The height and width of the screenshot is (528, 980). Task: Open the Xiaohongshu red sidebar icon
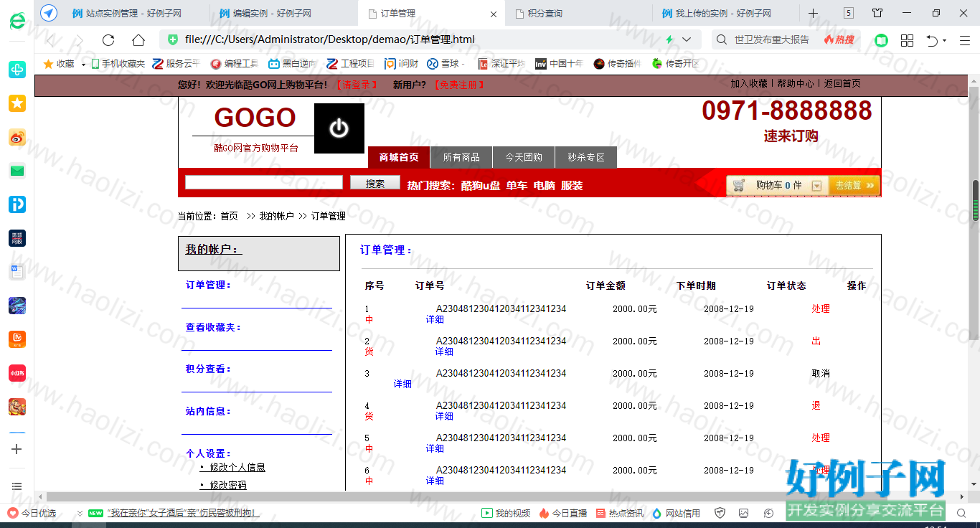click(17, 373)
